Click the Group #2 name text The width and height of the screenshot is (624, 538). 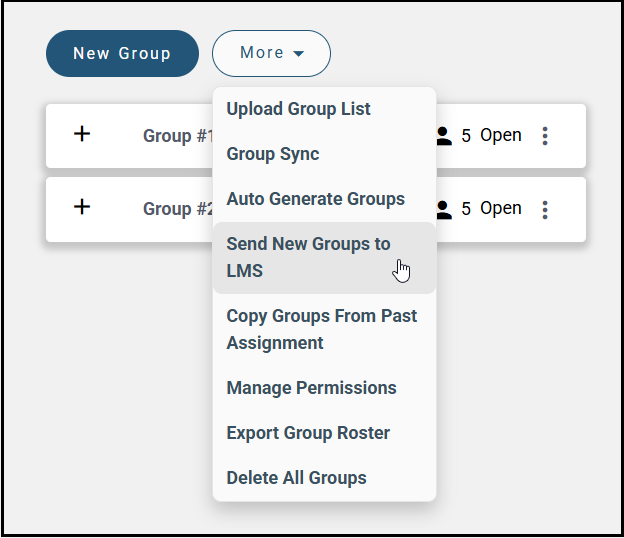click(178, 209)
